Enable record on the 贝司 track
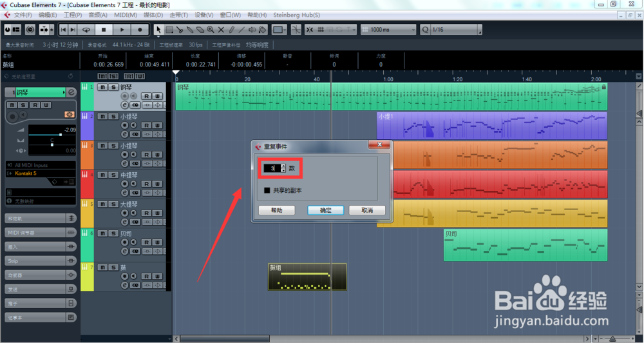This screenshot has width=644, height=343. [x=125, y=242]
